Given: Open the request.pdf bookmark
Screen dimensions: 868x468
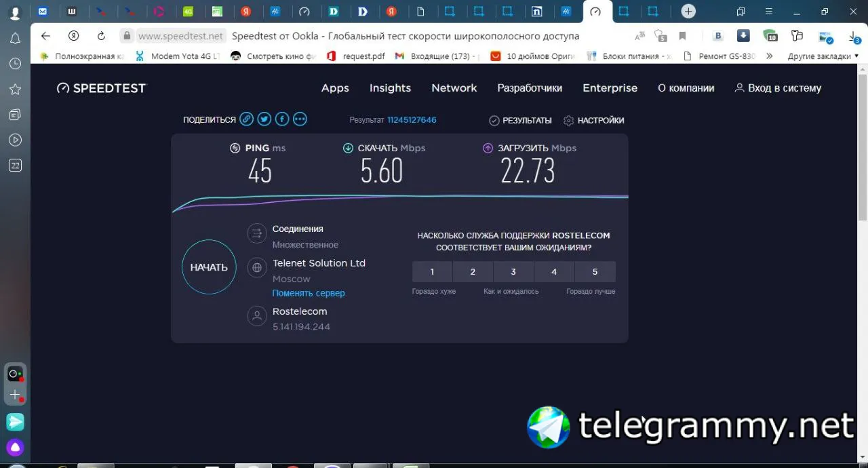Looking at the screenshot, I should click(356, 56).
